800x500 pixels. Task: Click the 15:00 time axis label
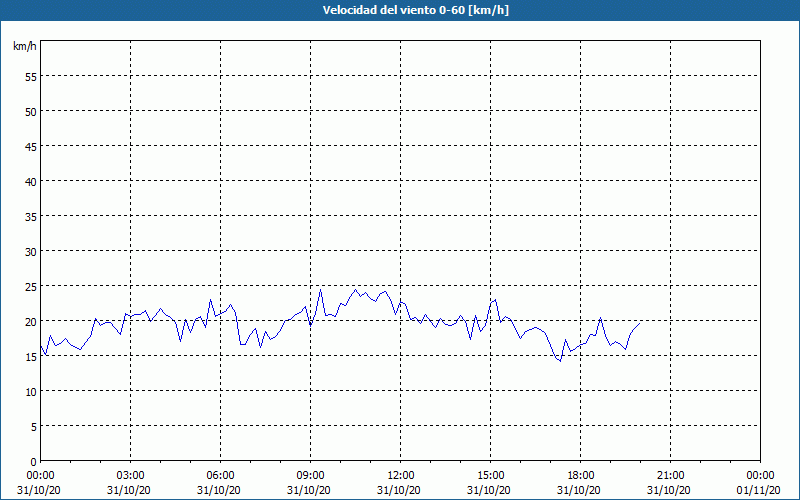click(x=490, y=476)
